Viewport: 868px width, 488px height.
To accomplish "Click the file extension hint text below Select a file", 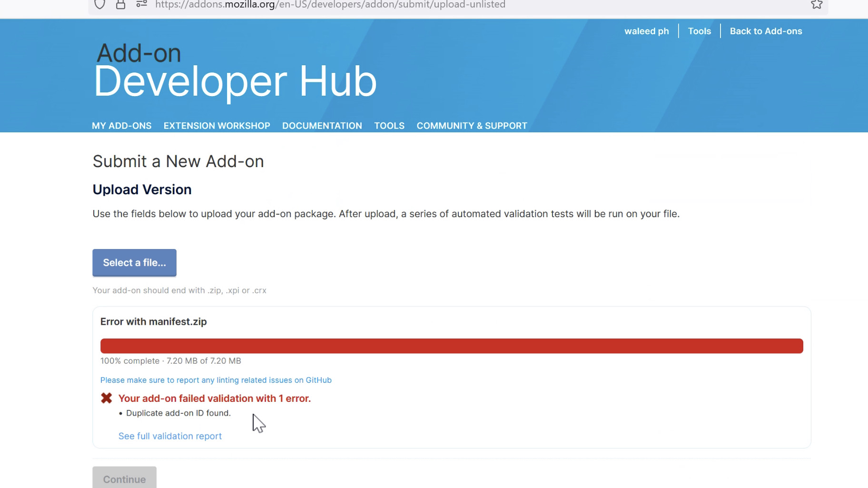I will pyautogui.click(x=179, y=290).
